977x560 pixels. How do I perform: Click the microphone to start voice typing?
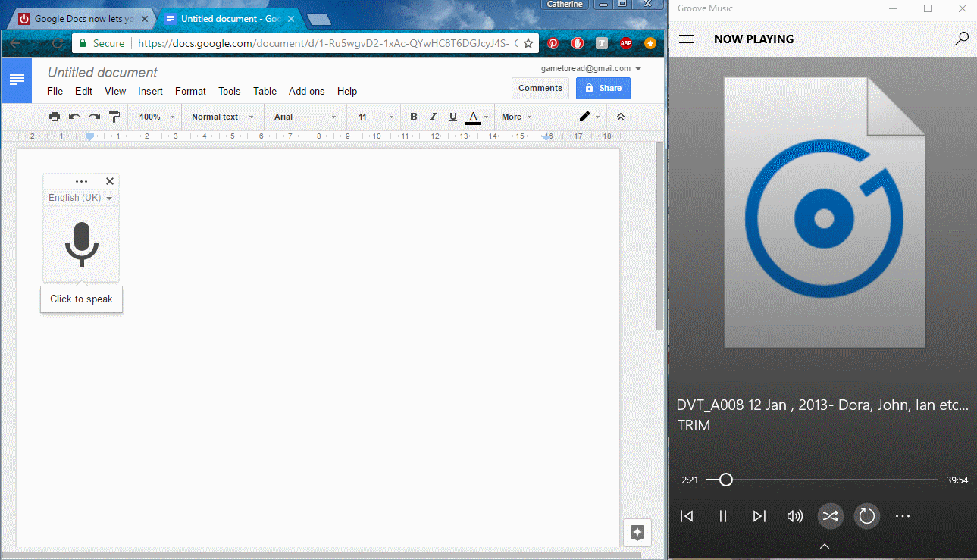tap(82, 243)
